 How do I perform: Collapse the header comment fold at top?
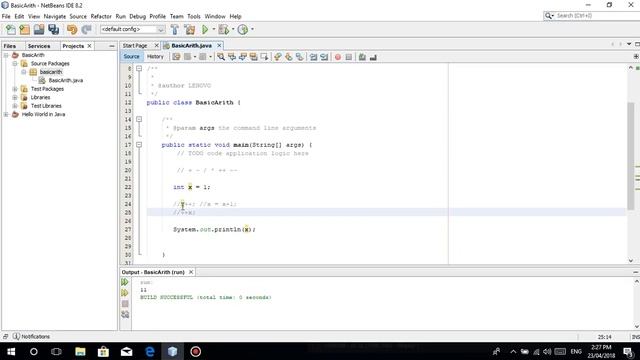tap(139, 68)
